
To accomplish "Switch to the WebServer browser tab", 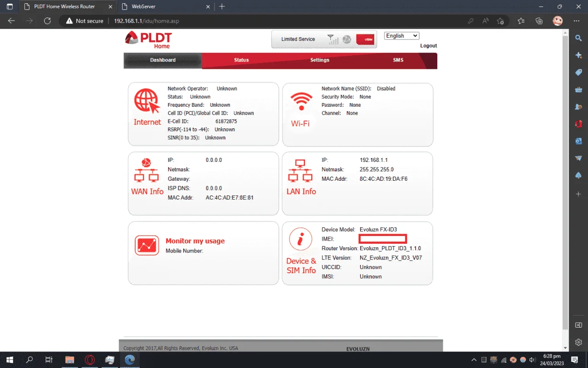I will pos(166,7).
